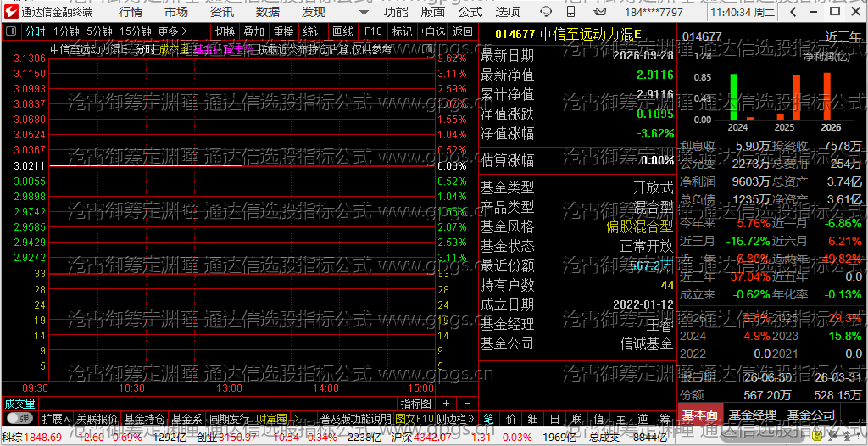Open the 数据 menu

pyautogui.click(x=268, y=12)
